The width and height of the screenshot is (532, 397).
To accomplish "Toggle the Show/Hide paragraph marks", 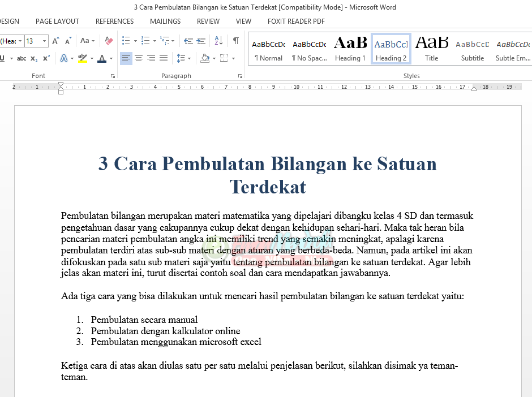I will [x=236, y=40].
